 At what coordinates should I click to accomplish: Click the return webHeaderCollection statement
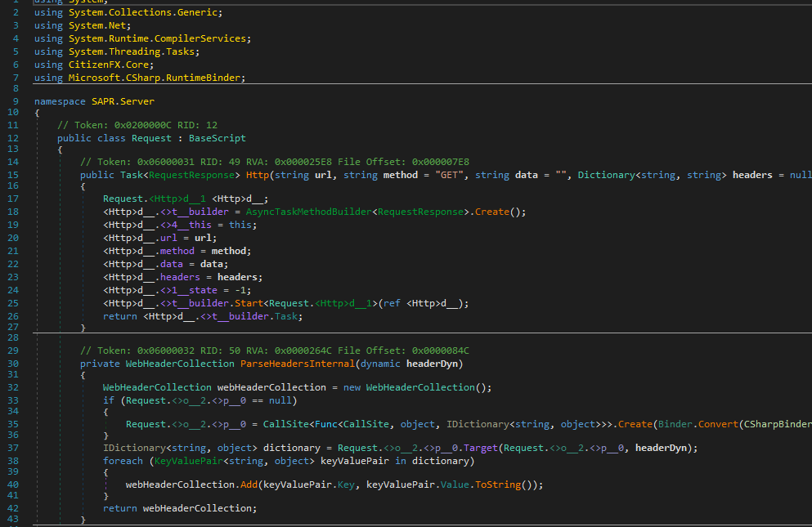point(179,508)
